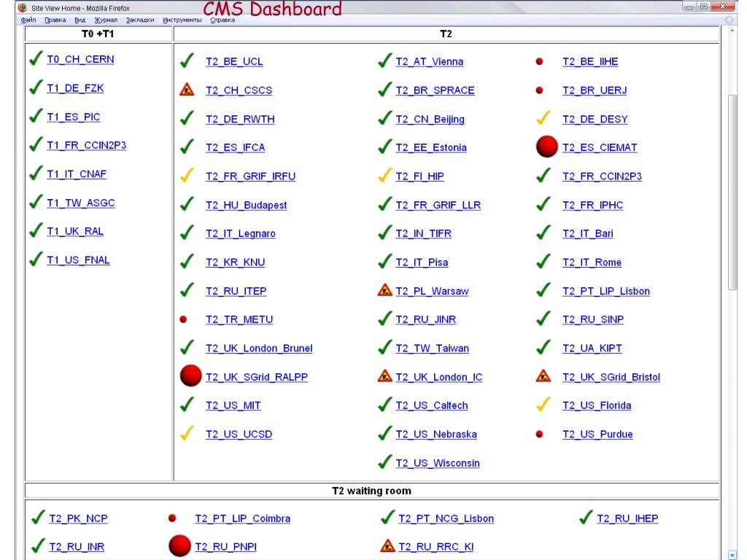This screenshot has height=560, width=747.
Task: Follow the T2_PT_LIP_Lisbon link
Action: (606, 291)
